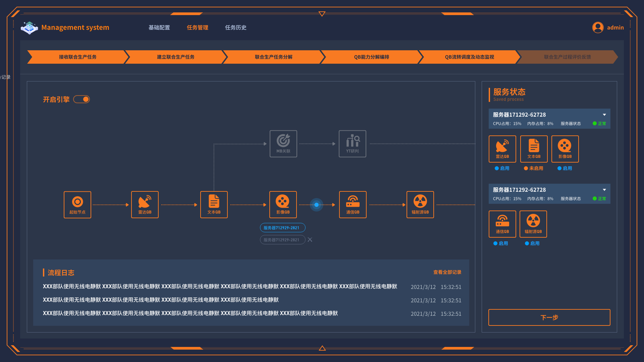Click 通信QB card in service status panel
Image resolution: width=644 pixels, height=362 pixels.
pyautogui.click(x=502, y=224)
